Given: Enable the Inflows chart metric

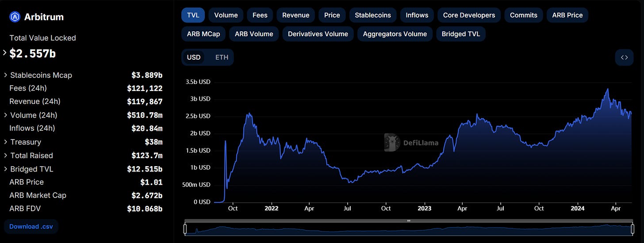Looking at the screenshot, I should [417, 15].
